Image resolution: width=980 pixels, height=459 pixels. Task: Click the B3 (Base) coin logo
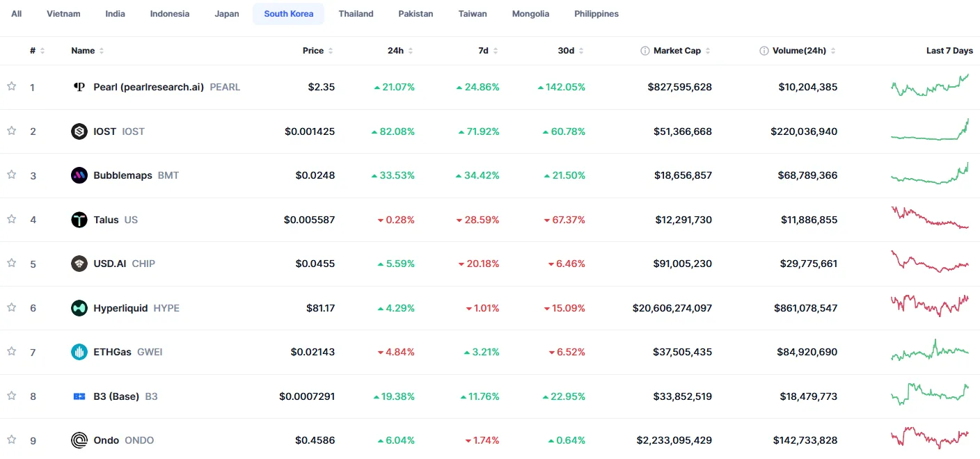pos(79,396)
